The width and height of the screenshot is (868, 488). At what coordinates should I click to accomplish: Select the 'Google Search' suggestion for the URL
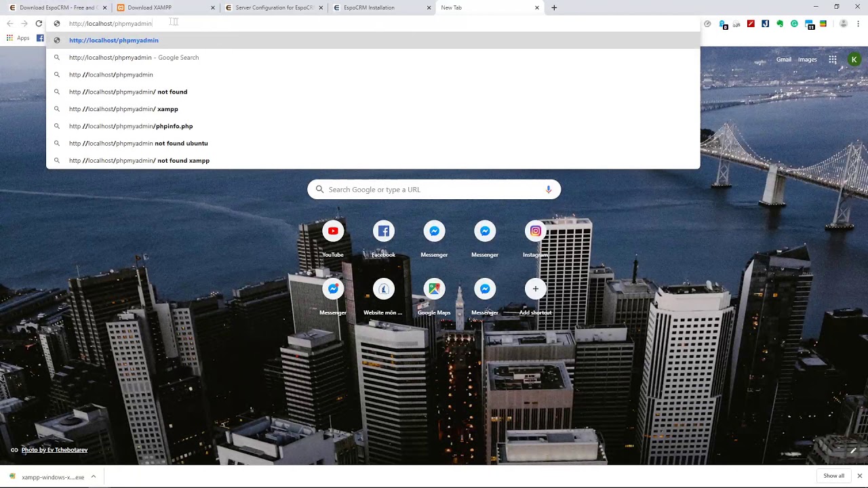tap(373, 58)
